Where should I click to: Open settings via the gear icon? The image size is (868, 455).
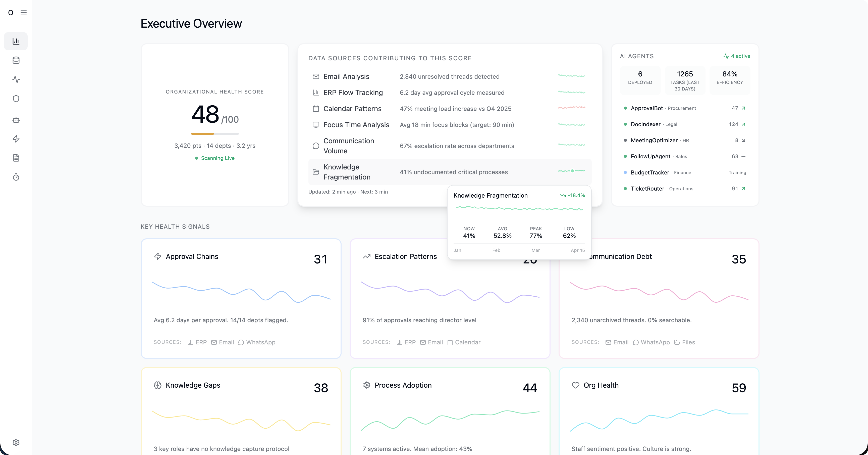pos(16,442)
